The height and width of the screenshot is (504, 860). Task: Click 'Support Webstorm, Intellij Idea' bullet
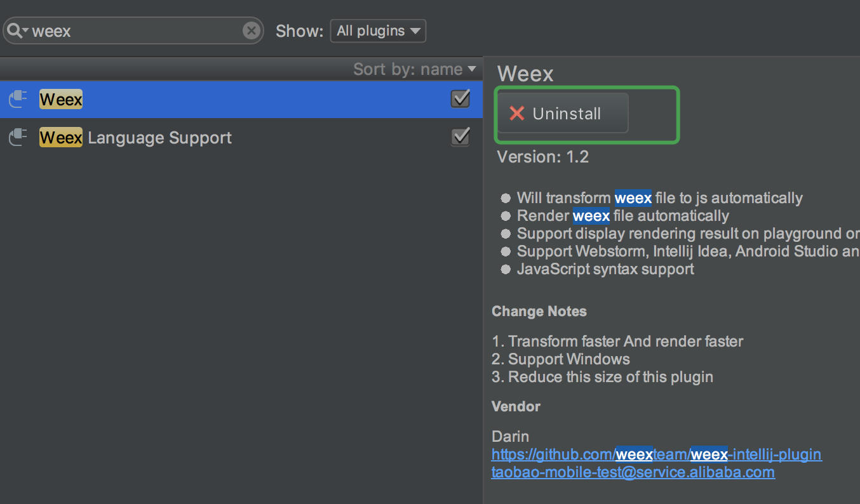(689, 251)
